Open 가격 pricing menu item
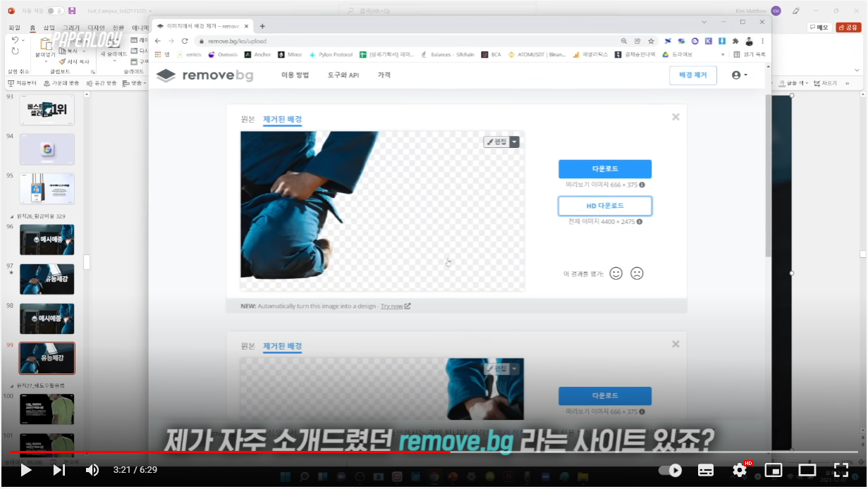Image resolution: width=868 pixels, height=489 pixels. coord(384,75)
